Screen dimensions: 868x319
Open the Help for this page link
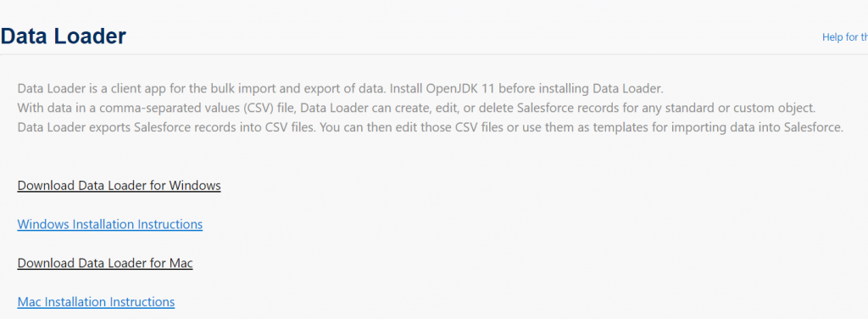click(x=845, y=37)
